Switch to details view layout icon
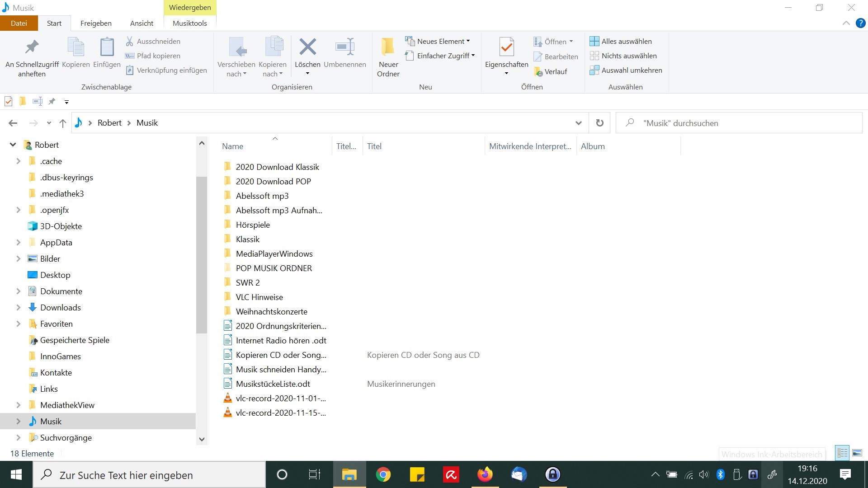 click(842, 453)
